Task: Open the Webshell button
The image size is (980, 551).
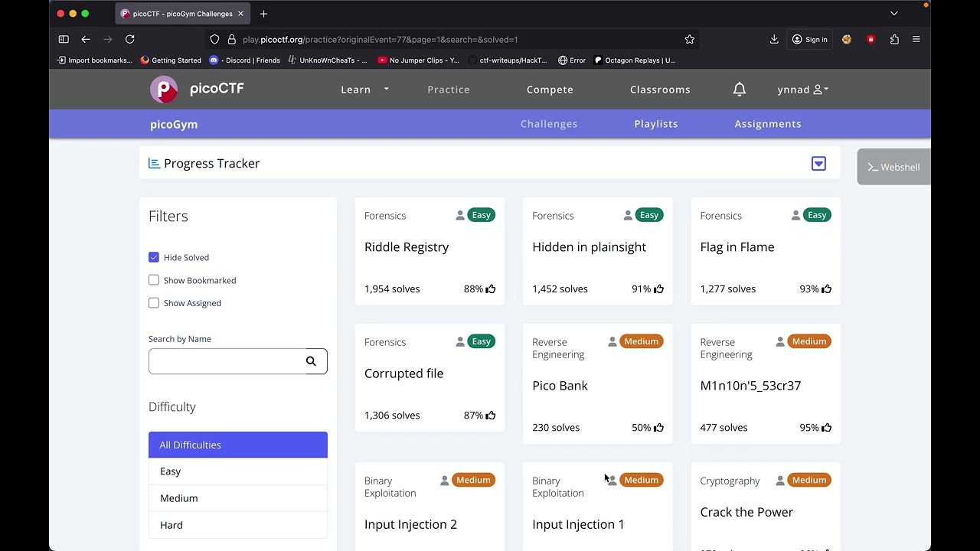Action: [x=893, y=167]
